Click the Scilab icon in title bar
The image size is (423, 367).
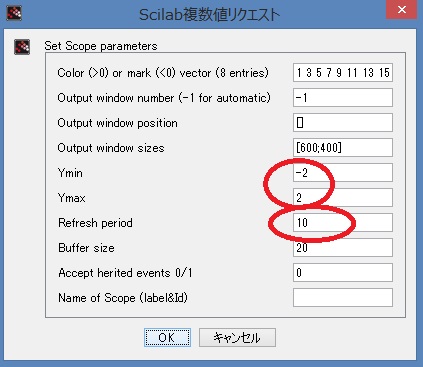[x=14, y=13]
